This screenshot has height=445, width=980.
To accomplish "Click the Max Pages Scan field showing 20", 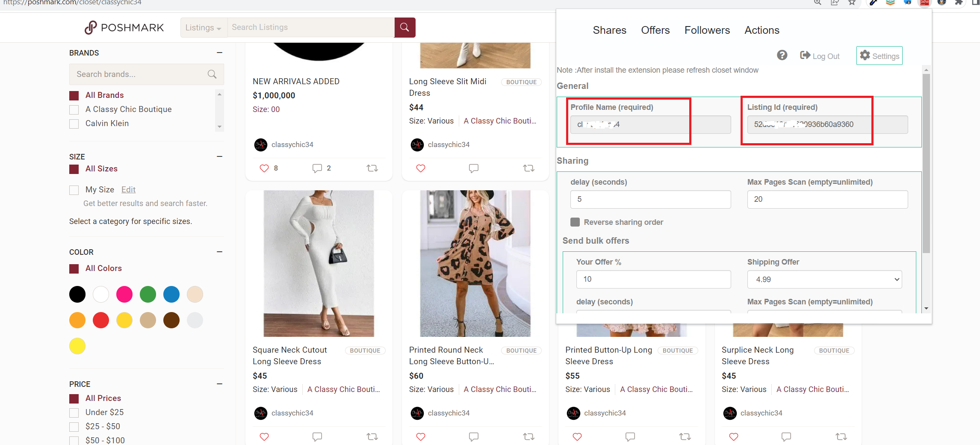I will (x=827, y=199).
